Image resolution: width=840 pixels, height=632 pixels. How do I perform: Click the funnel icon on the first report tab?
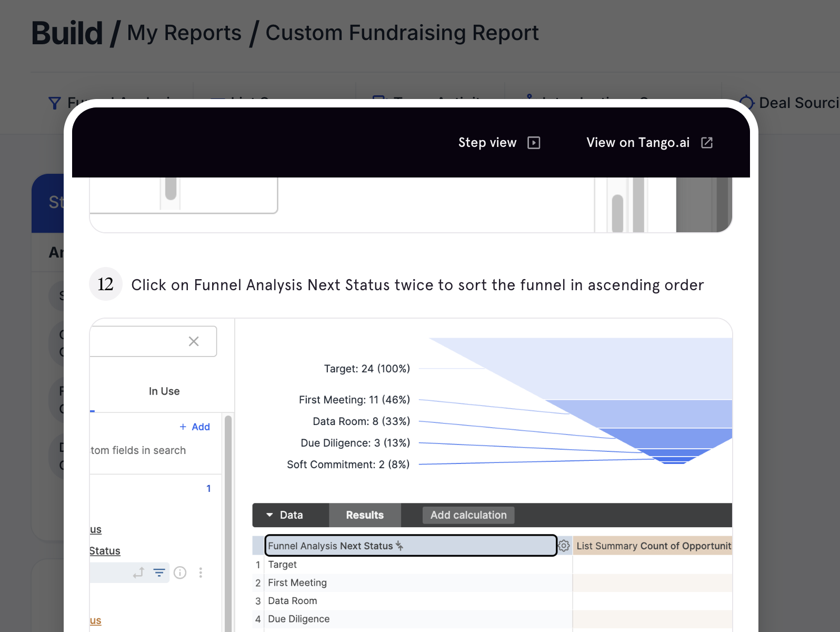pos(54,103)
